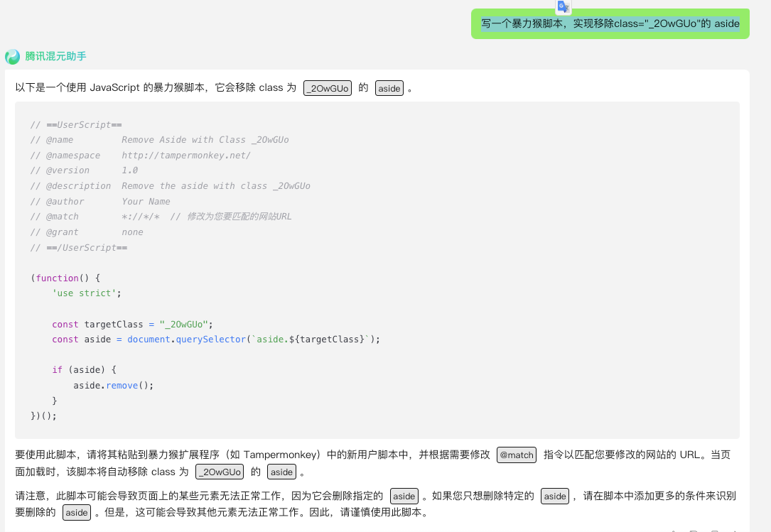This screenshot has height=532, width=771.
Task: Click the Tencent Hunyuan assistant avatar icon
Action: [12, 57]
